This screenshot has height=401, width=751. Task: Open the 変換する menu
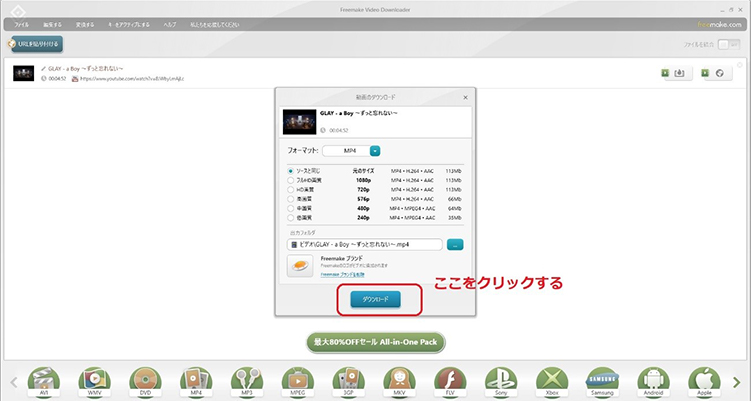pyautogui.click(x=85, y=24)
